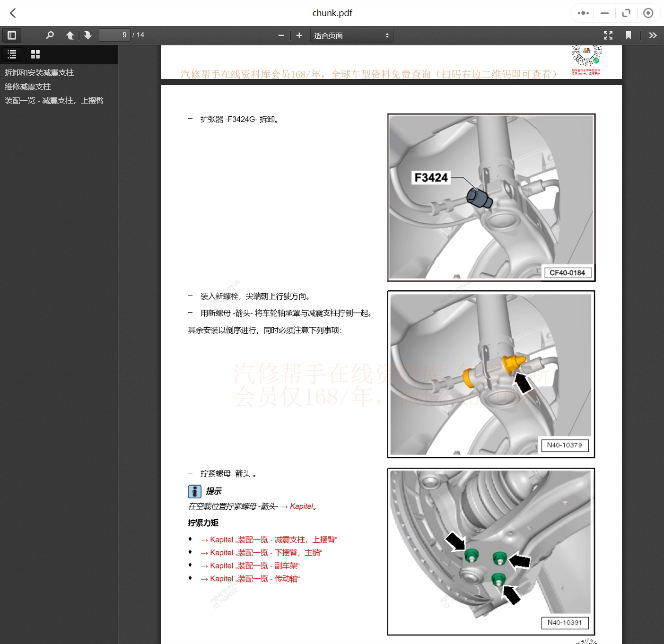
Task: Expand the secondary tools chevron menu
Action: pos(653,35)
